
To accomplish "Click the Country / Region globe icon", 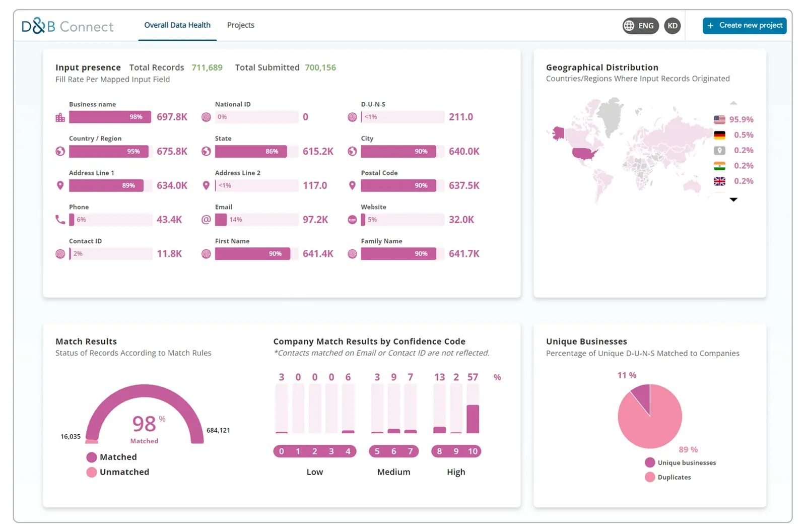I will click(x=60, y=151).
